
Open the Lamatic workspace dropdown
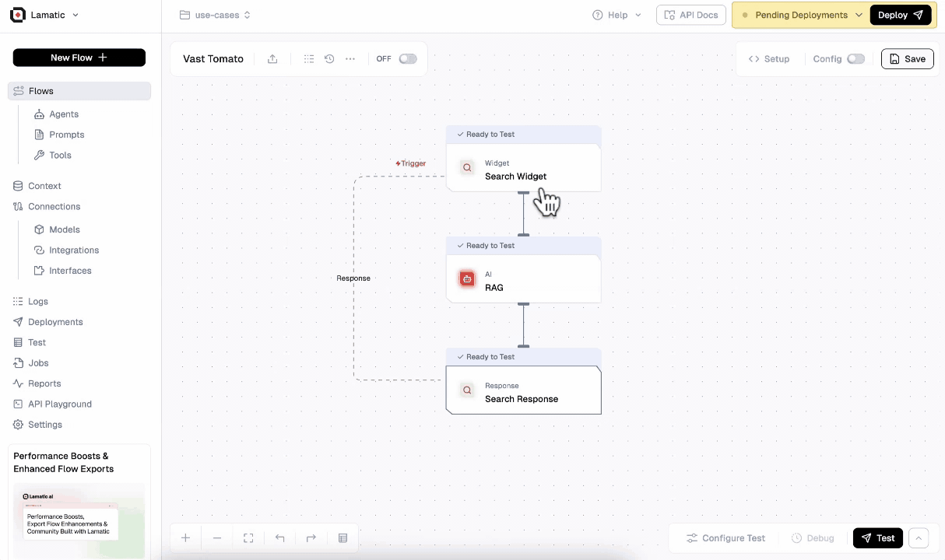(44, 15)
